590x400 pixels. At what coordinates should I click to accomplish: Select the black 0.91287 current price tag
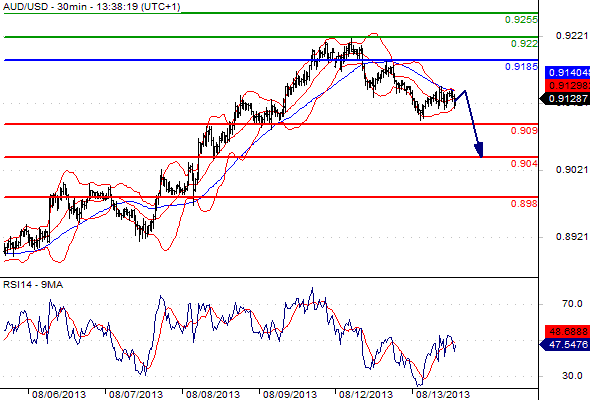point(565,99)
